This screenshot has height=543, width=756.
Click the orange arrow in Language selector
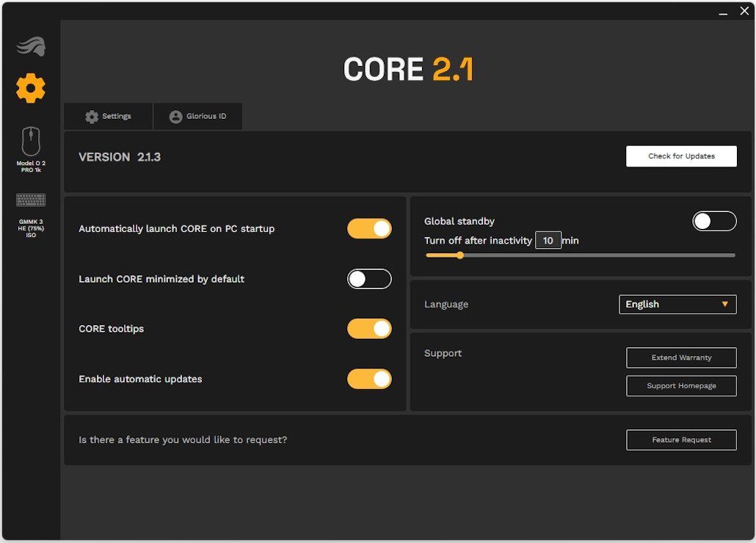tap(725, 305)
